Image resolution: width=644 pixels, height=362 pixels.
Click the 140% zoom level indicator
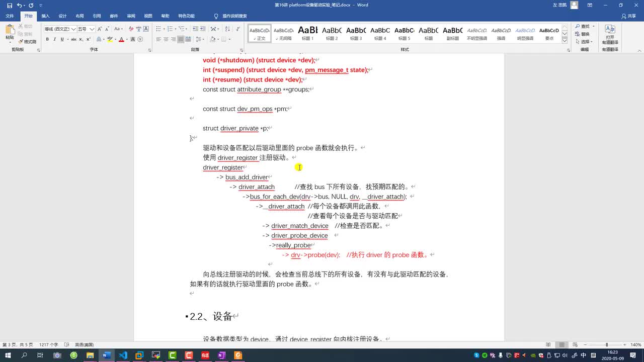635,345
